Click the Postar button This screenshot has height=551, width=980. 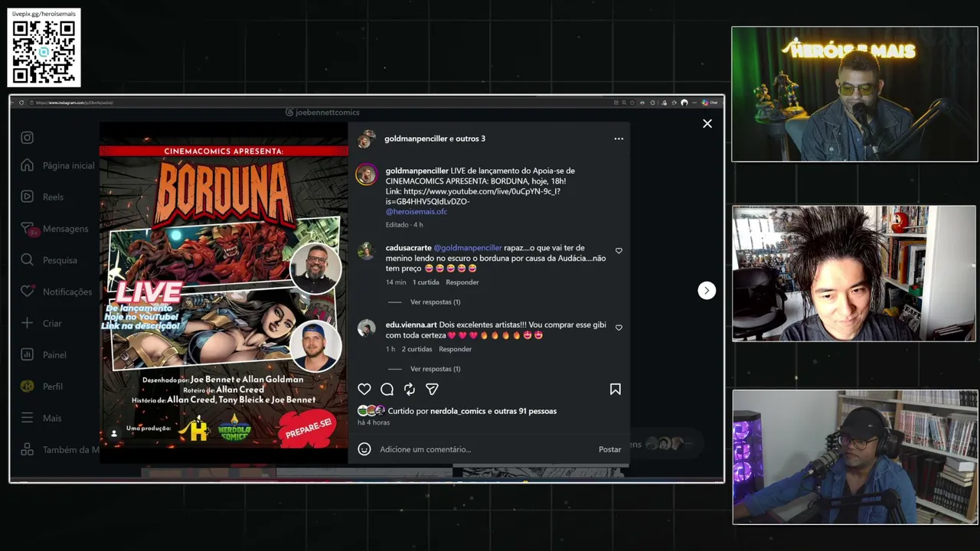click(609, 449)
